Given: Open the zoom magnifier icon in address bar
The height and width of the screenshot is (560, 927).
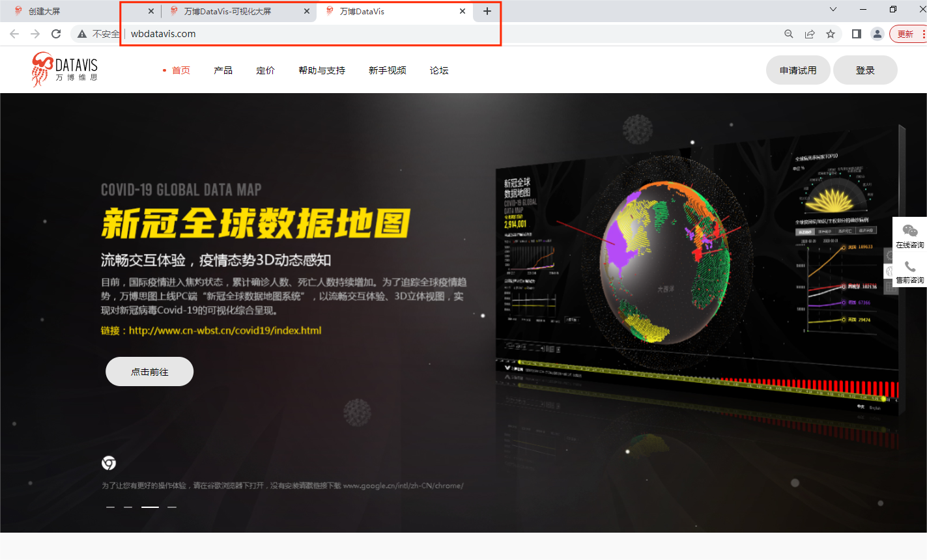Looking at the screenshot, I should click(789, 34).
